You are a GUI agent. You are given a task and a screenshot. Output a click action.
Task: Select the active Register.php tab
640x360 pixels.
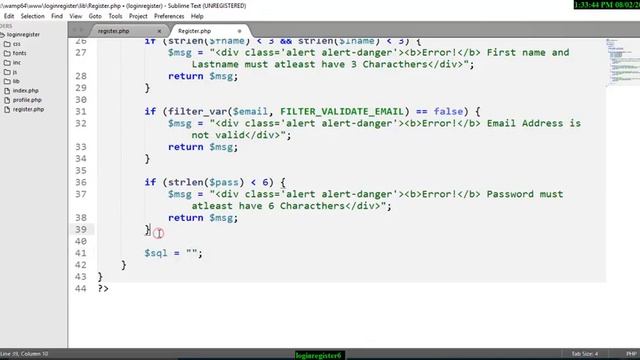tap(195, 31)
